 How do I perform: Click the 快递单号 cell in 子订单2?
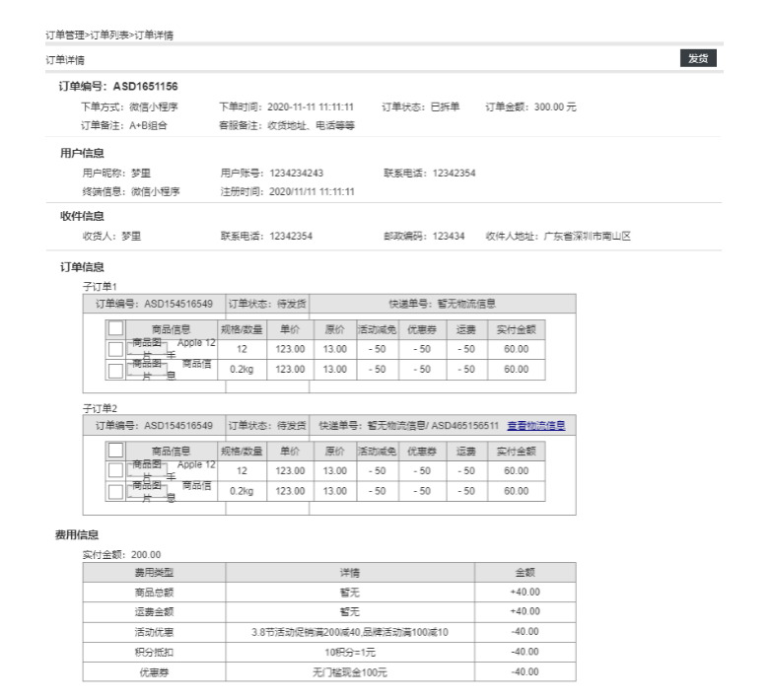tap(409, 426)
